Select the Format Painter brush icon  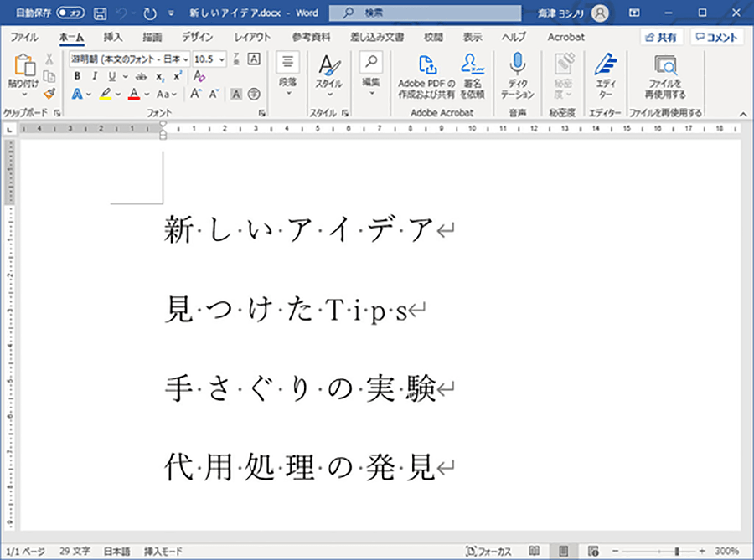(x=49, y=93)
